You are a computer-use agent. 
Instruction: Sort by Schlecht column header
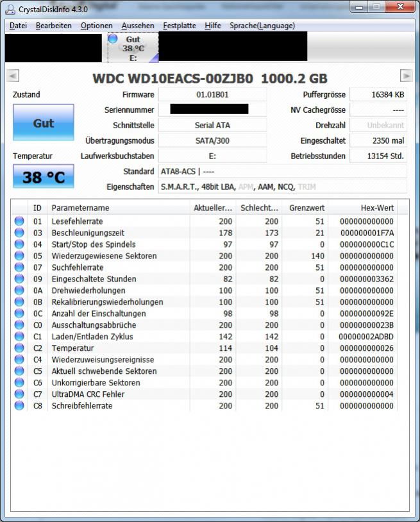[x=259, y=208]
